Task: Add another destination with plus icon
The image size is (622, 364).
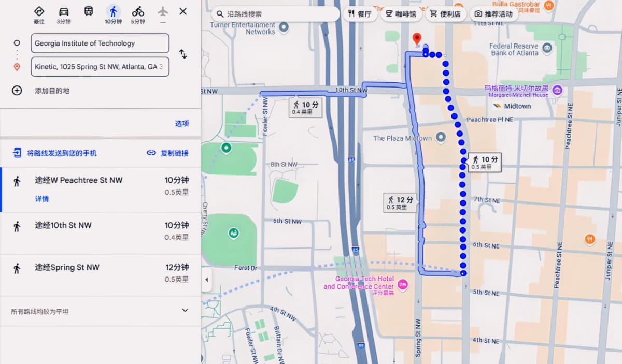Action: click(17, 91)
